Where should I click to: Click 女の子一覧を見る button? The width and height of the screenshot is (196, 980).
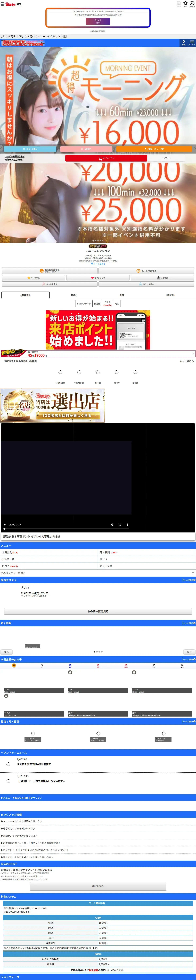[x=98, y=611]
